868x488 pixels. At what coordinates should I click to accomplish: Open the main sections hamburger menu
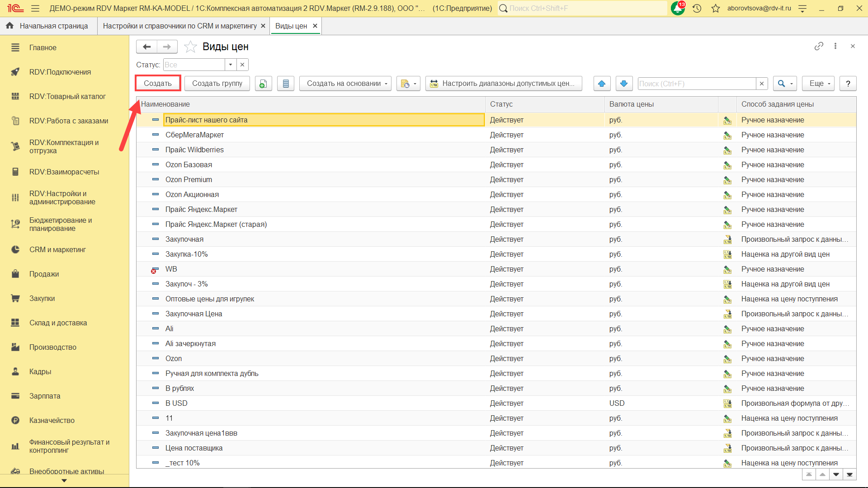[35, 8]
